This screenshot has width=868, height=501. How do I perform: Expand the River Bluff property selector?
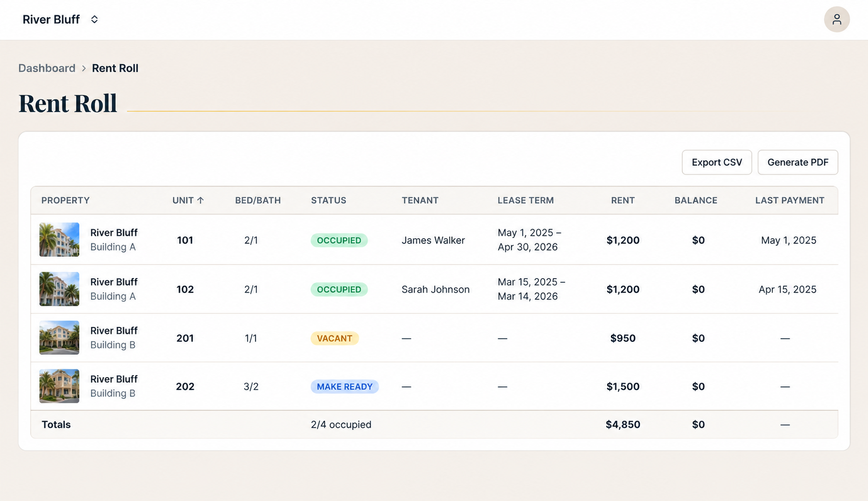[60, 19]
